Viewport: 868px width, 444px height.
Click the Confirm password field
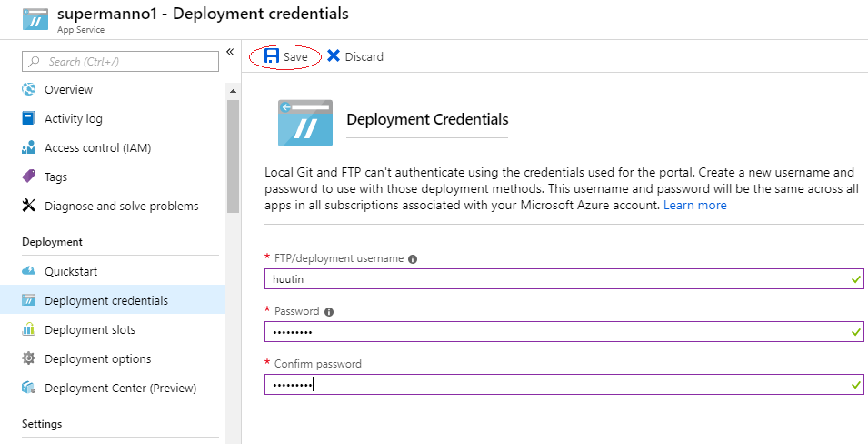(564, 384)
